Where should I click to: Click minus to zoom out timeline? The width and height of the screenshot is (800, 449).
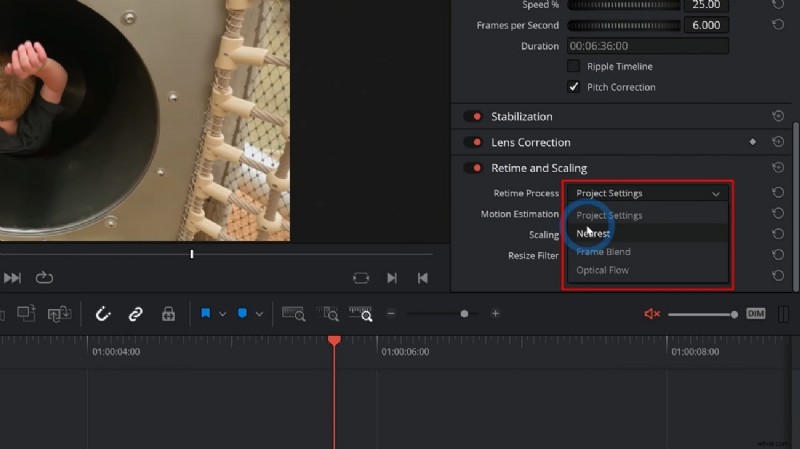click(x=391, y=314)
